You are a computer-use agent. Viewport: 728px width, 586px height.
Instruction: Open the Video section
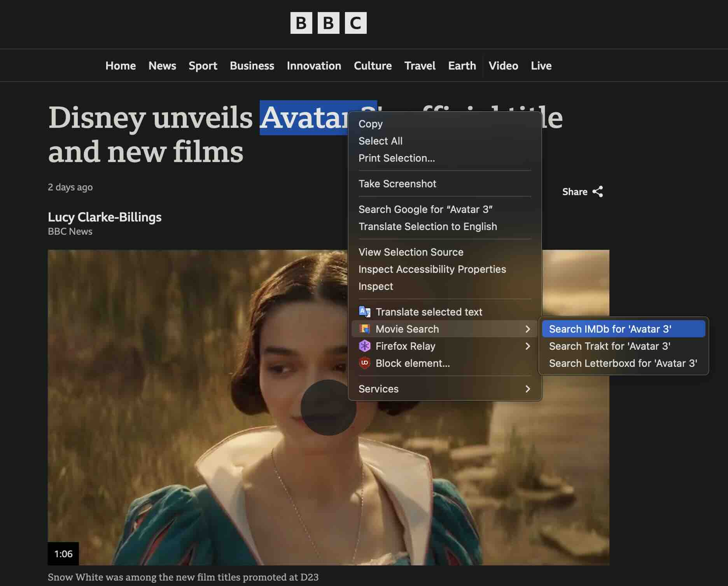(503, 66)
